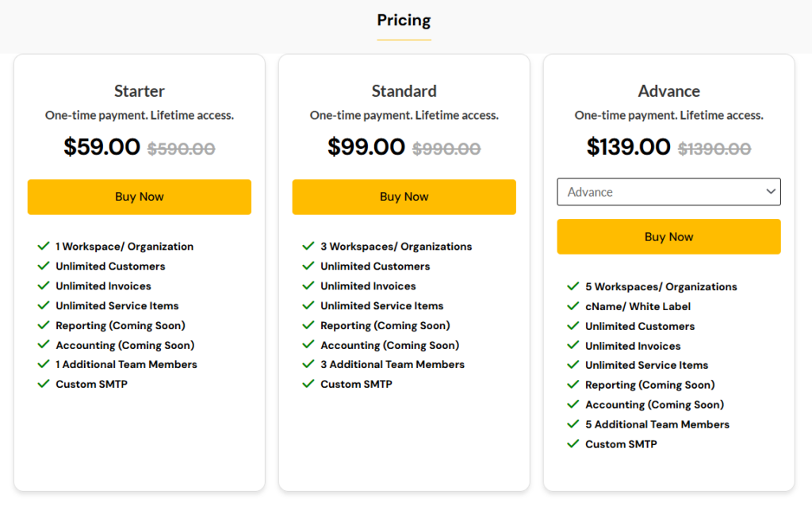Click checkmark next to 3 Additional Team Members
This screenshot has width=812, height=510.
click(x=308, y=364)
